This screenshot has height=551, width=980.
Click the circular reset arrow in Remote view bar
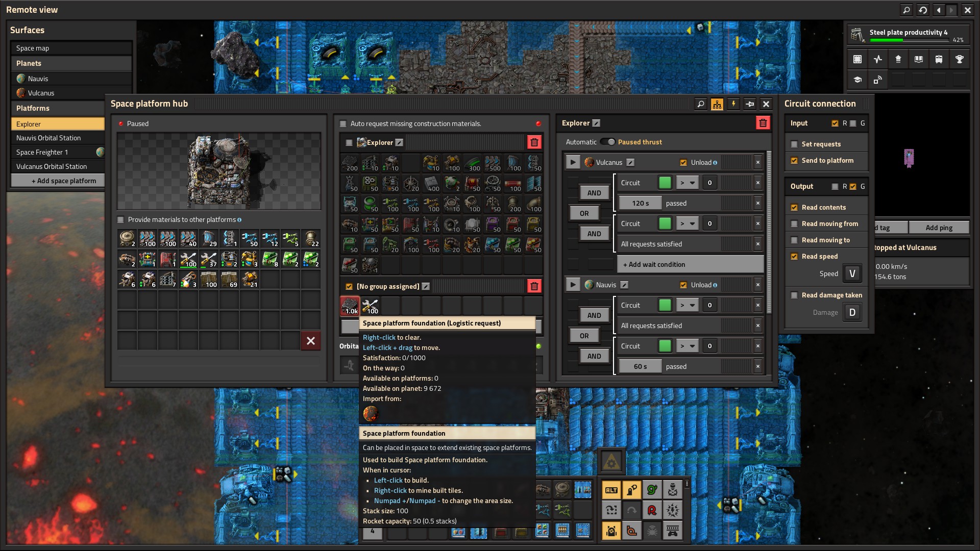tap(923, 10)
